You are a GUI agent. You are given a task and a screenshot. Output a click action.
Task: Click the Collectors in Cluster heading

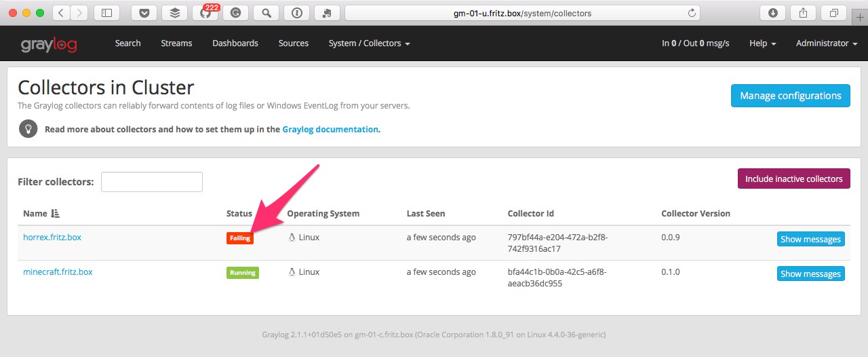pyautogui.click(x=106, y=87)
